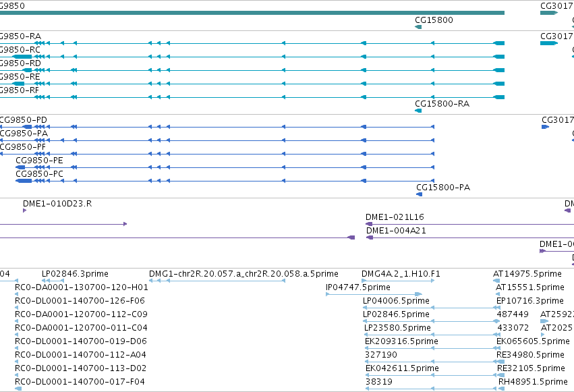The width and height of the screenshot is (574, 392).
Task: Click the CG9850-PA coding track label
Action: pyautogui.click(x=24, y=134)
